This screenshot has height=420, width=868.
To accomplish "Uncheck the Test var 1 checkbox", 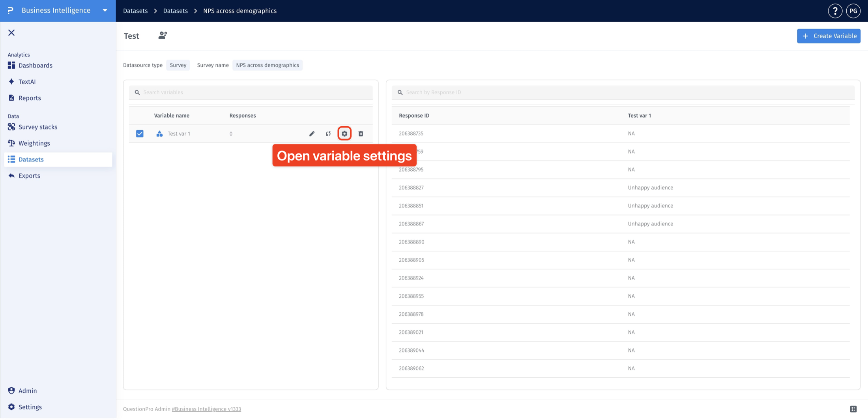I will (x=140, y=134).
